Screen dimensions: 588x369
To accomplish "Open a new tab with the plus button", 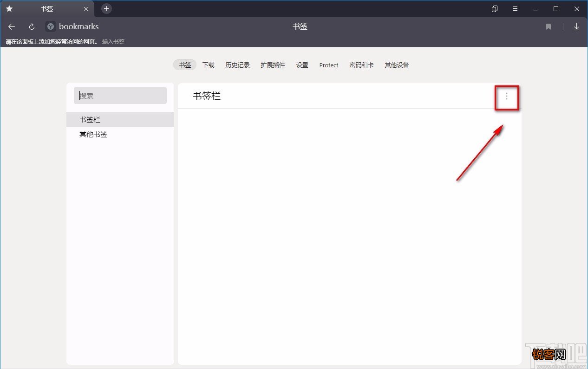I will tap(106, 8).
